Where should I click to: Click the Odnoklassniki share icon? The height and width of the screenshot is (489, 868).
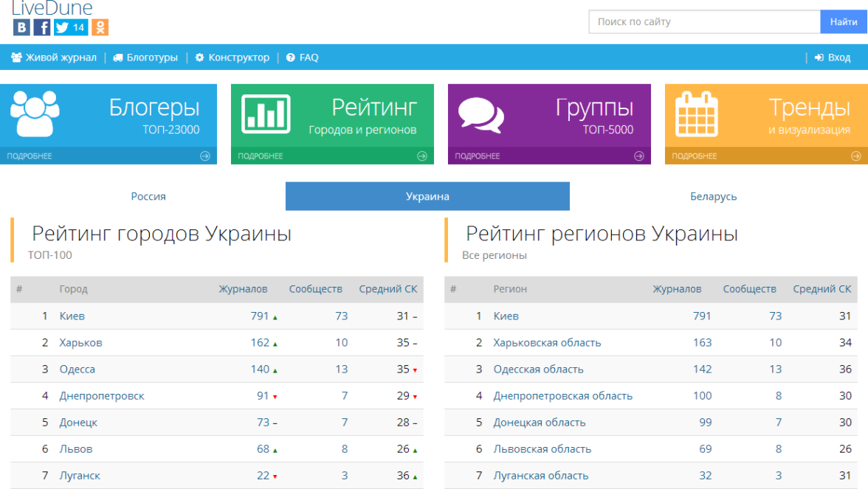(100, 27)
